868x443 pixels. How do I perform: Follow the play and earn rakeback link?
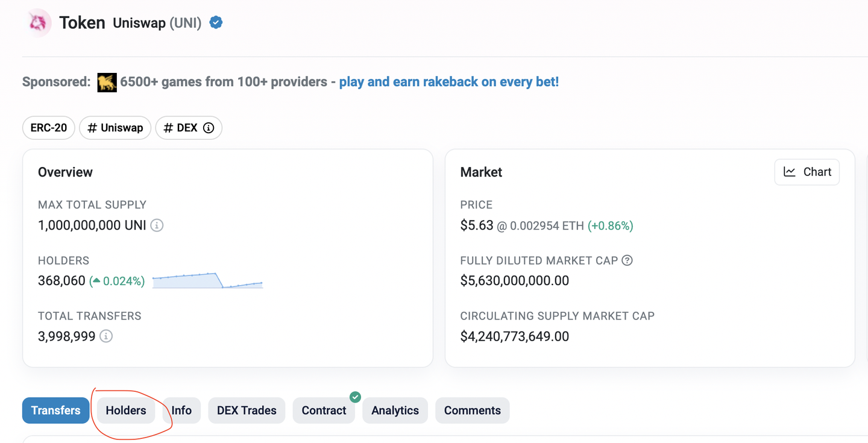[x=448, y=82]
